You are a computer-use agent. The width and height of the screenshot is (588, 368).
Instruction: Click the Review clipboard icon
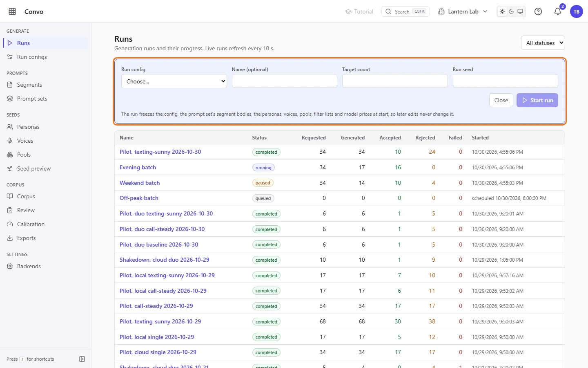(x=10, y=210)
